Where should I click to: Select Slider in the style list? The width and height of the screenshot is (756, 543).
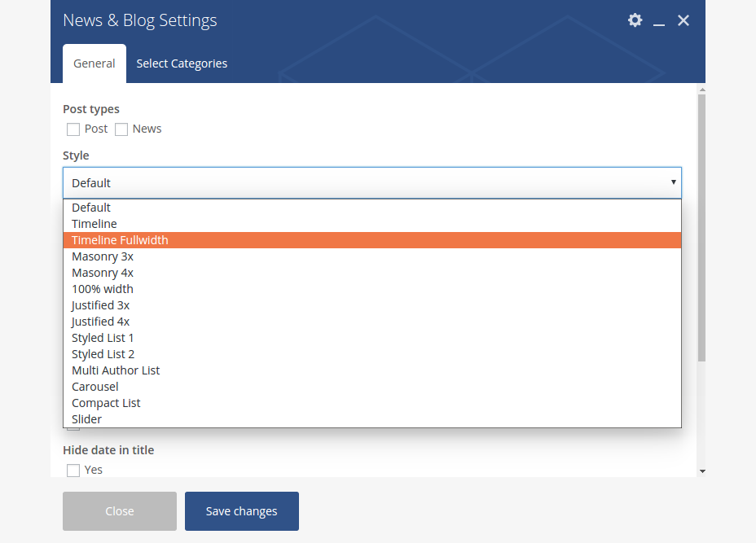(86, 419)
